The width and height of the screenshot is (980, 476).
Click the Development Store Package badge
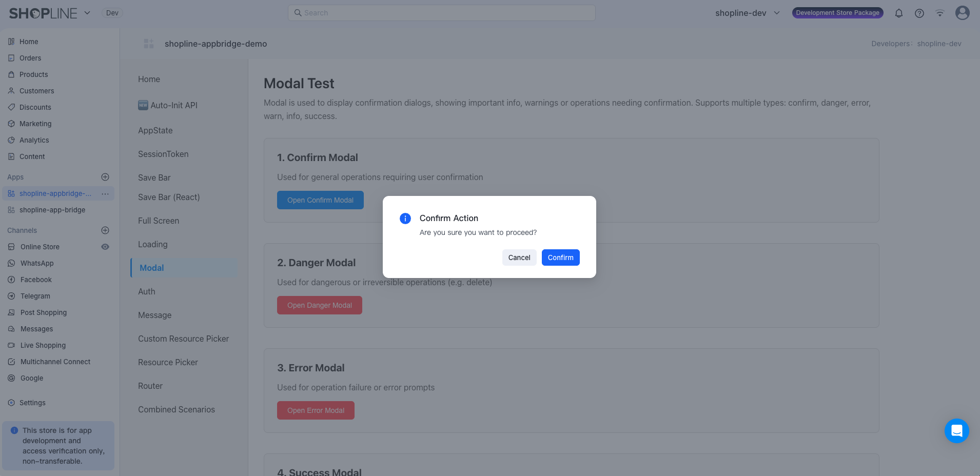[x=837, y=13]
